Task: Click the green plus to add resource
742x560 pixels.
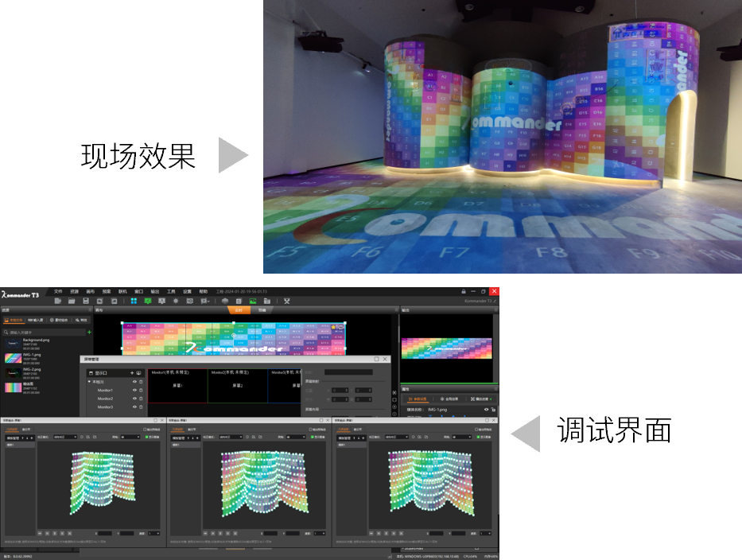Action: (x=89, y=332)
